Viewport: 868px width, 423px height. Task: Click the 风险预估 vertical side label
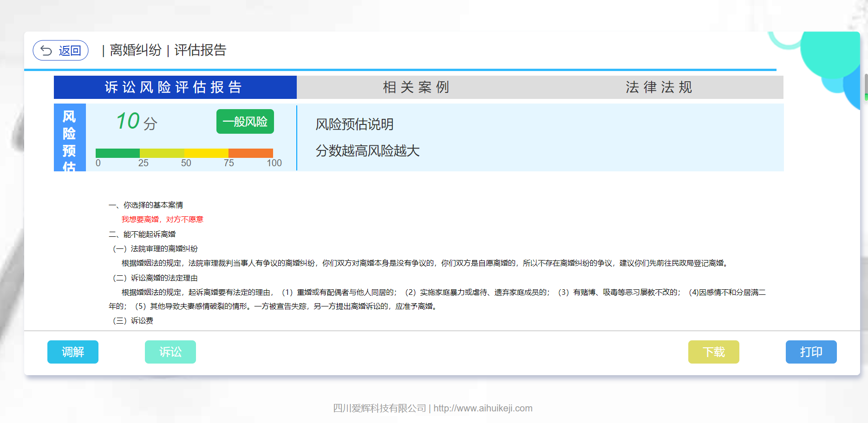tap(70, 138)
